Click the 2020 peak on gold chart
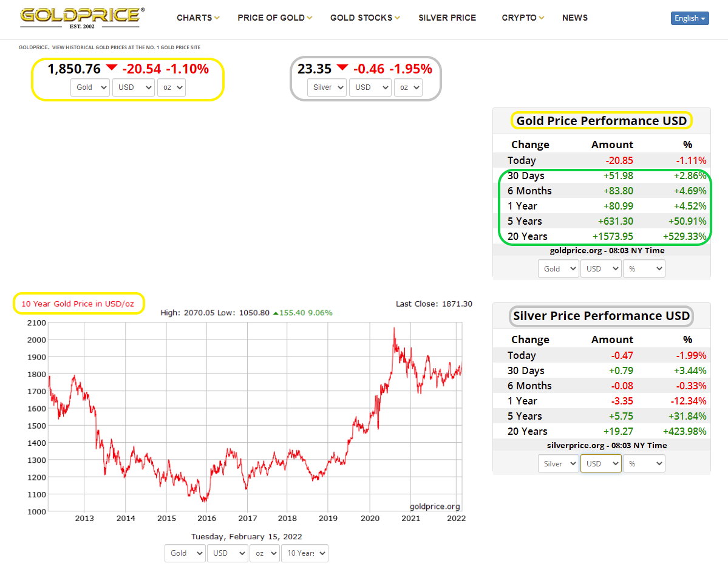The image size is (728, 566). pyautogui.click(x=394, y=329)
